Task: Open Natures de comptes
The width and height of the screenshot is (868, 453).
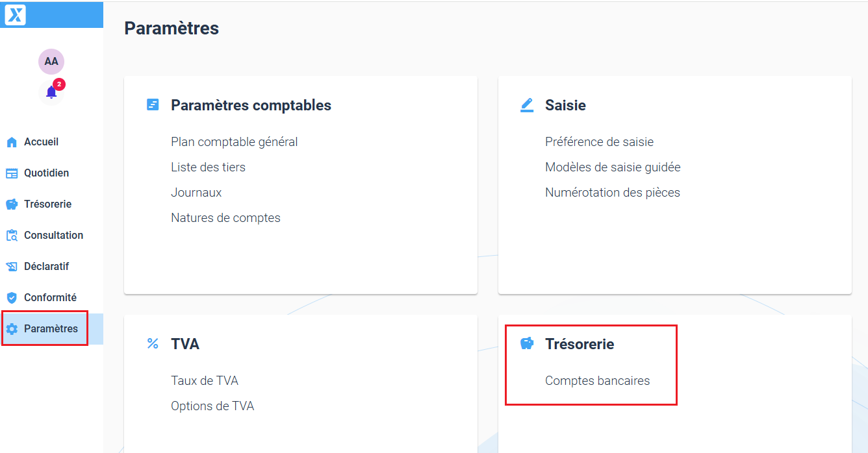Action: 225,217
